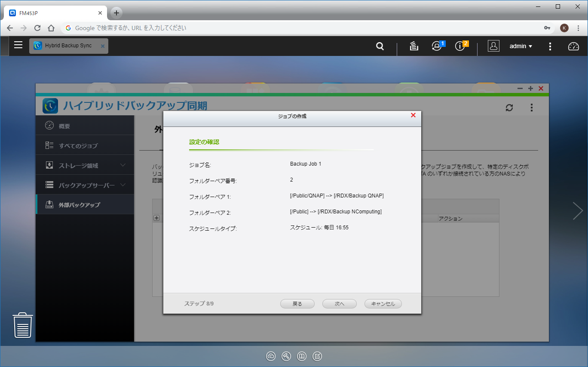Click the search magnifier icon in the top bar
Screen dimensions: 588x367
380,46
